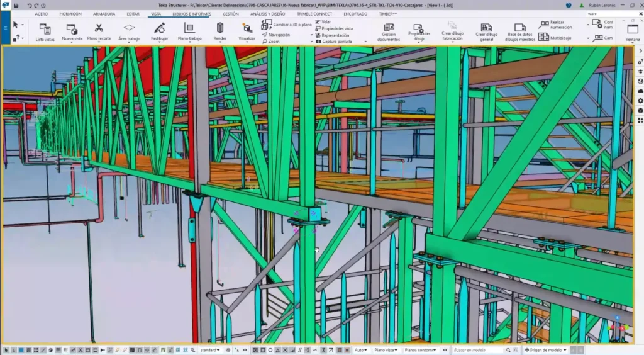This screenshot has width=644, height=355.
Task: Toggle snap to end points square icon
Action: click(263, 350)
